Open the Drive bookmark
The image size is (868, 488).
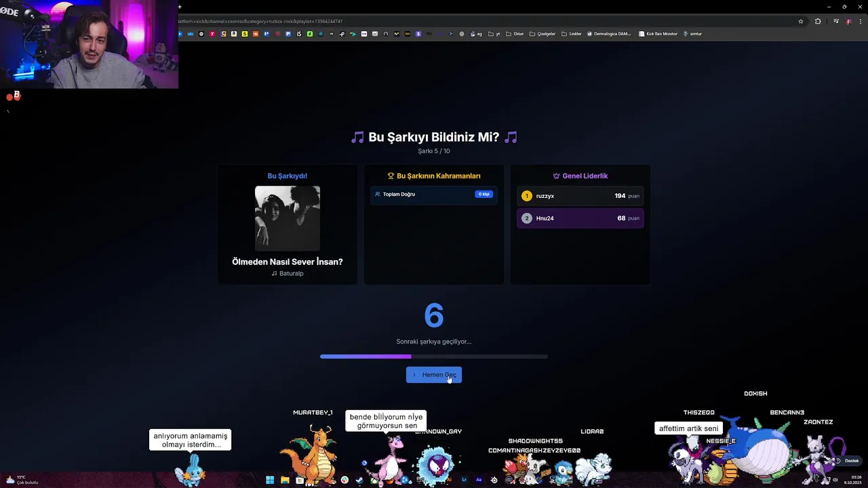515,34
